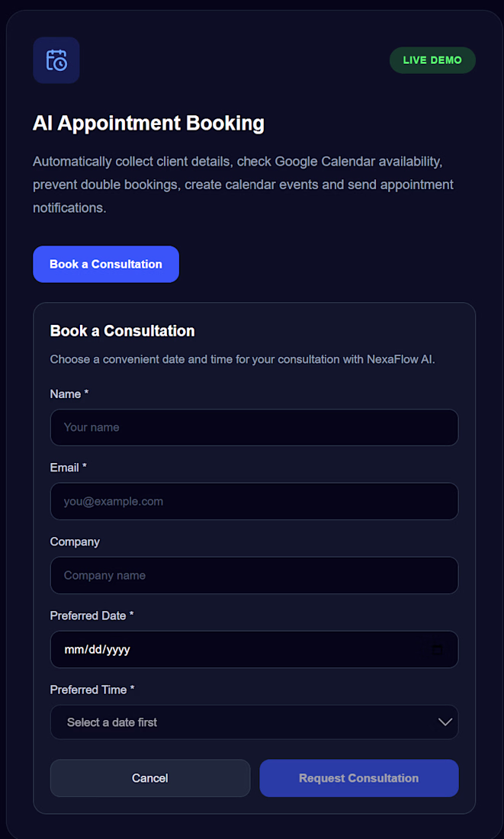Click the Preferred Date * label
Screen dimensions: 504x839
[91, 616]
